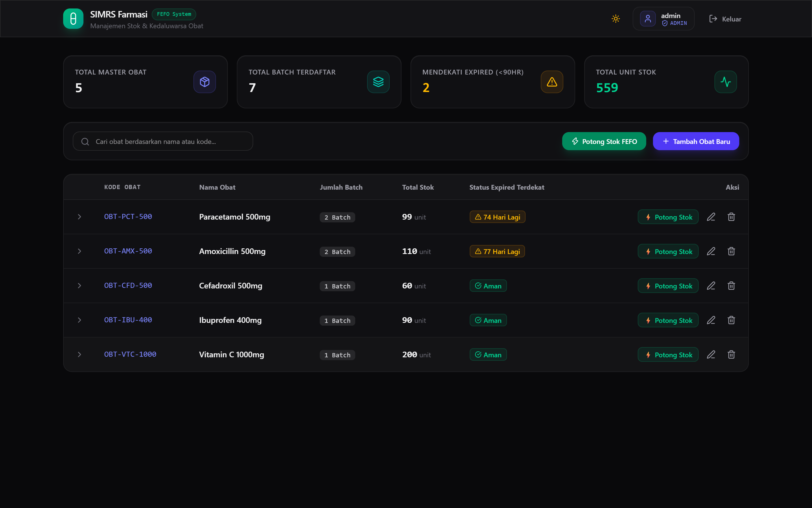
Task: Click the FEFO System badge
Action: click(174, 14)
